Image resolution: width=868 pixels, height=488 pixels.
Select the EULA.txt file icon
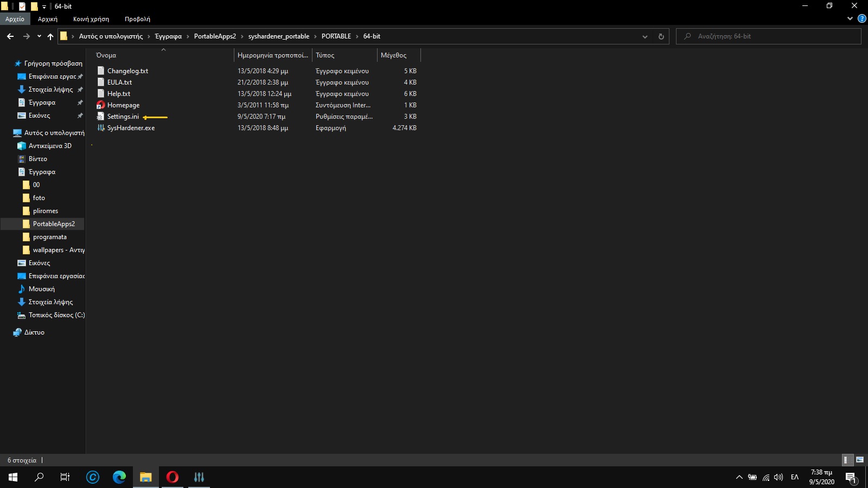point(101,82)
